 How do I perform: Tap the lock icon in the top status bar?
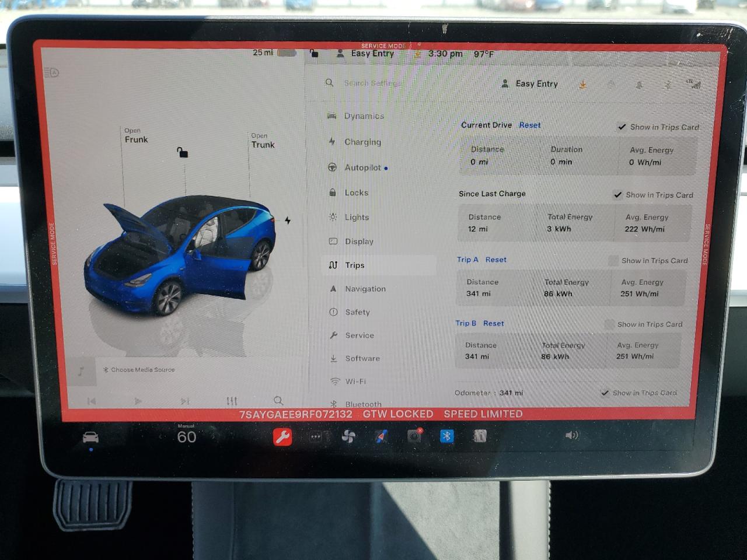(x=314, y=53)
